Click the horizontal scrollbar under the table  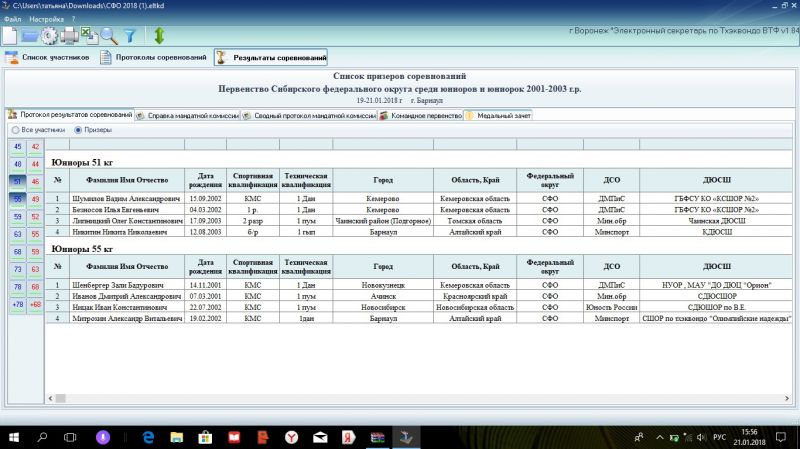click(x=400, y=397)
